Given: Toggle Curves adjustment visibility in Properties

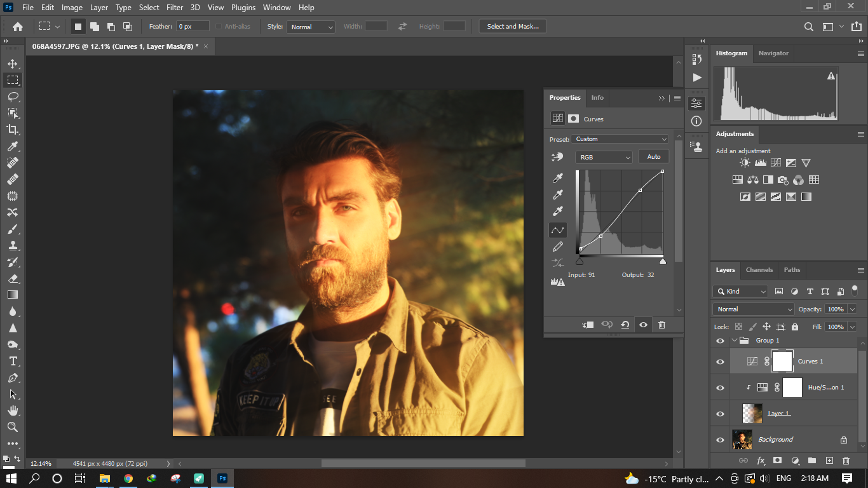Looking at the screenshot, I should pos(643,325).
